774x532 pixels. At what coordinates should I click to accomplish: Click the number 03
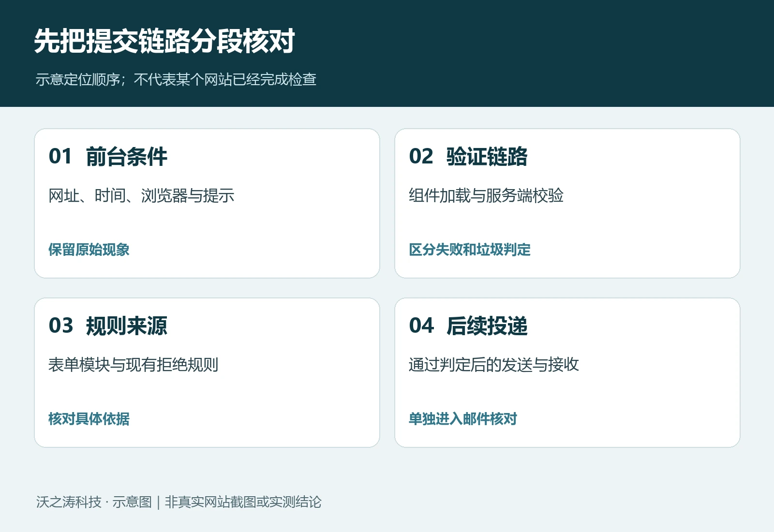[x=61, y=326]
